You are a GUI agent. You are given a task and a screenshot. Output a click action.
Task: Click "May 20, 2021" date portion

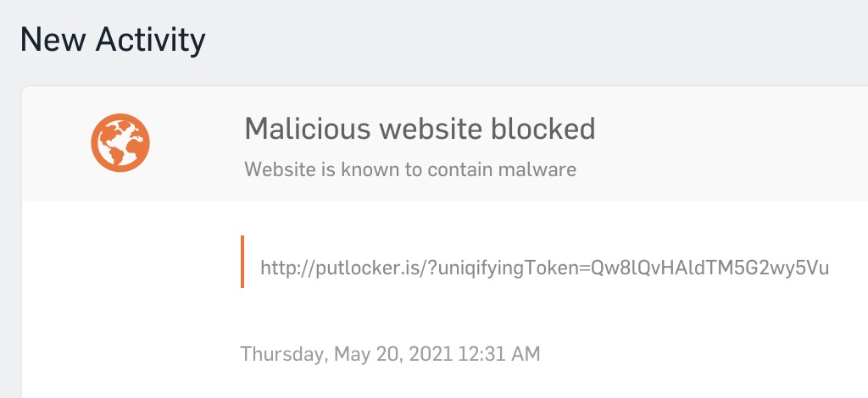pos(392,353)
